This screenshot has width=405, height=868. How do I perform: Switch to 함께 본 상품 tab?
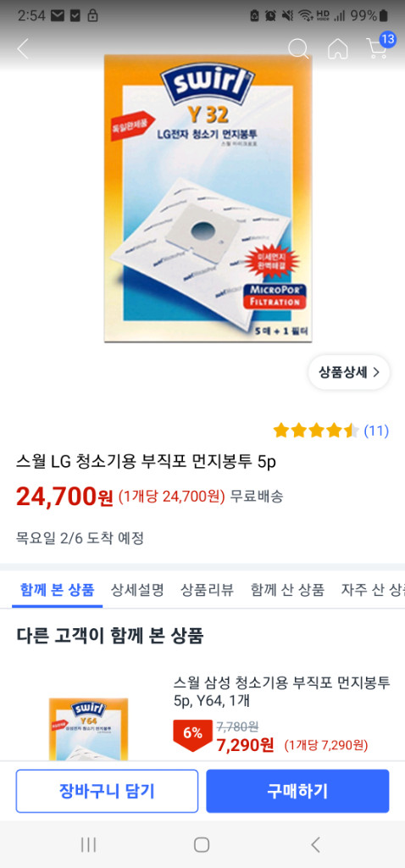tap(57, 590)
